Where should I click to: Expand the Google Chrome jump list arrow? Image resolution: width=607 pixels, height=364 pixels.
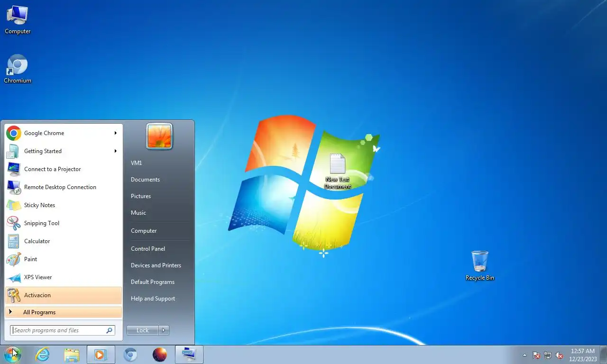point(115,133)
